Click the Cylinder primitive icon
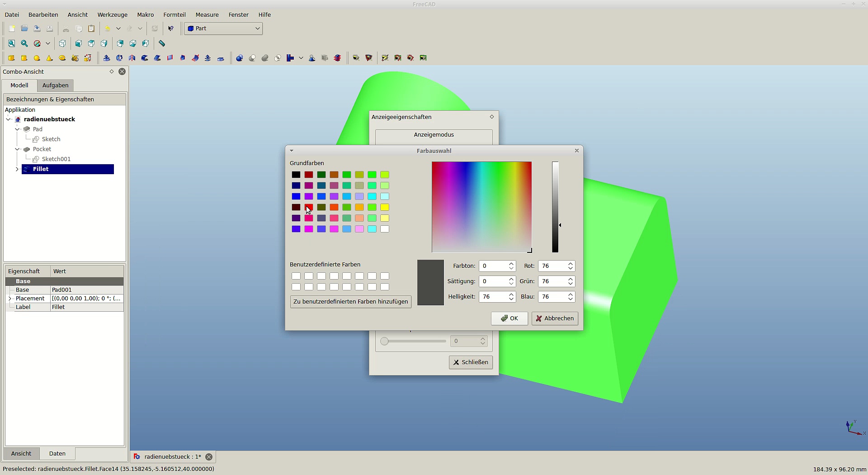The image size is (868, 475). (x=24, y=58)
